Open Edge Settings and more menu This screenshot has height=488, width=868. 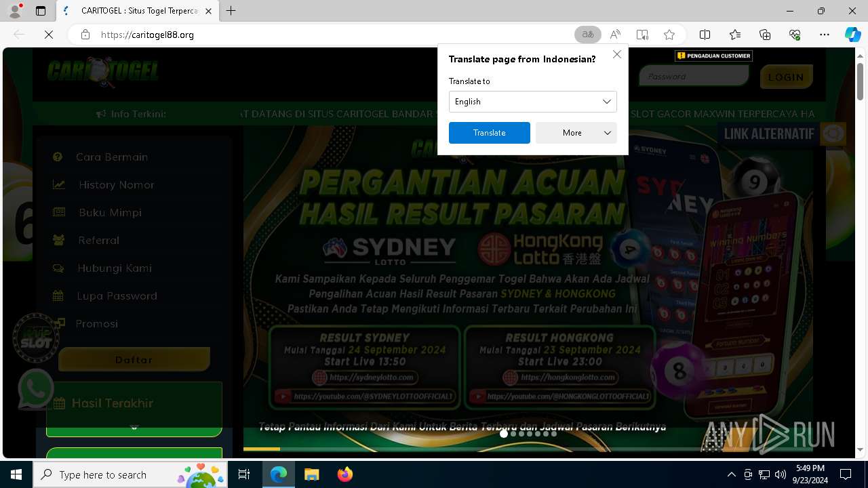(825, 35)
